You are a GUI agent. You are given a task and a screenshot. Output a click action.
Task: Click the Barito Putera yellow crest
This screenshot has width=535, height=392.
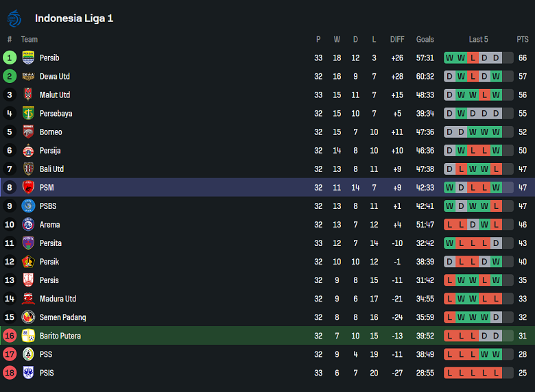pyautogui.click(x=28, y=336)
